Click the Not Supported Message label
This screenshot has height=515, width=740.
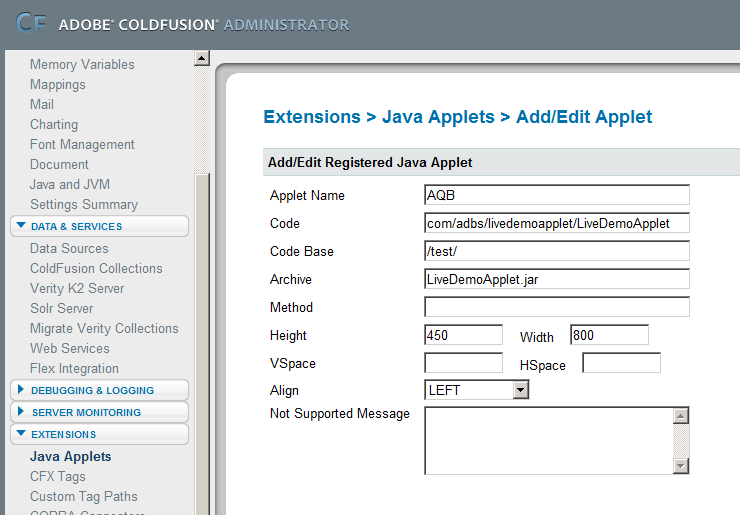click(340, 414)
